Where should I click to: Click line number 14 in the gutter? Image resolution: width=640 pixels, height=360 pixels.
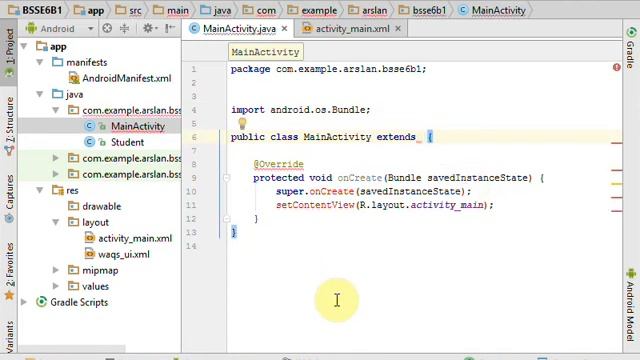click(191, 246)
